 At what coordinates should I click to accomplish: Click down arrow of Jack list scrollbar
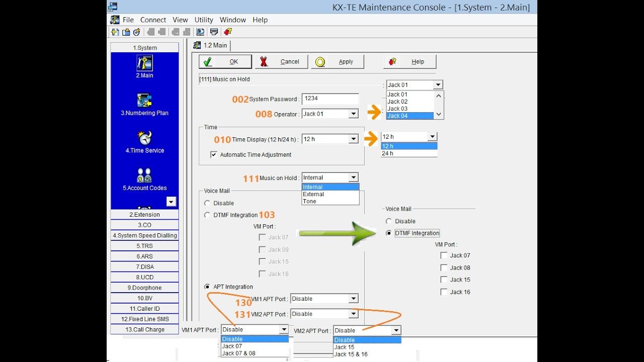(x=439, y=115)
